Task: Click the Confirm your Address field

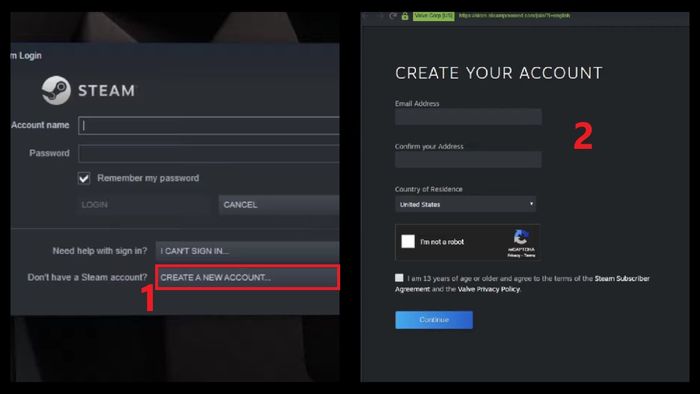Action: (x=468, y=159)
